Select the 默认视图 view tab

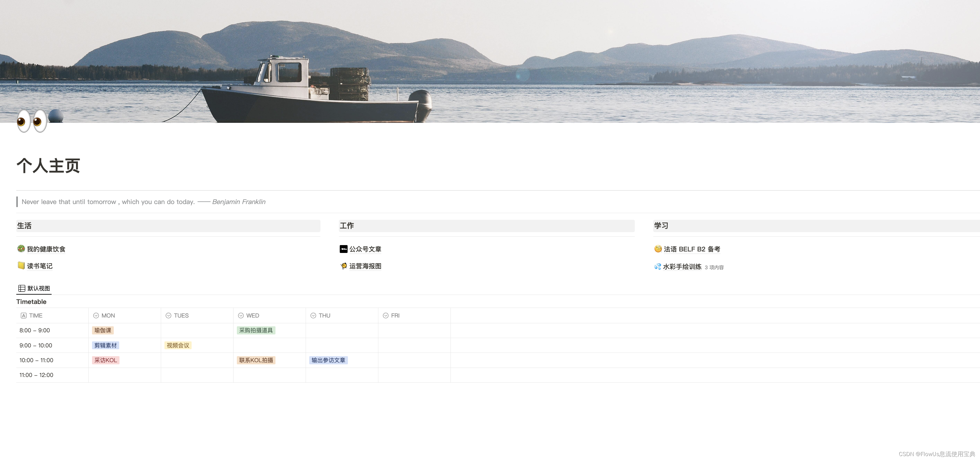click(38, 288)
